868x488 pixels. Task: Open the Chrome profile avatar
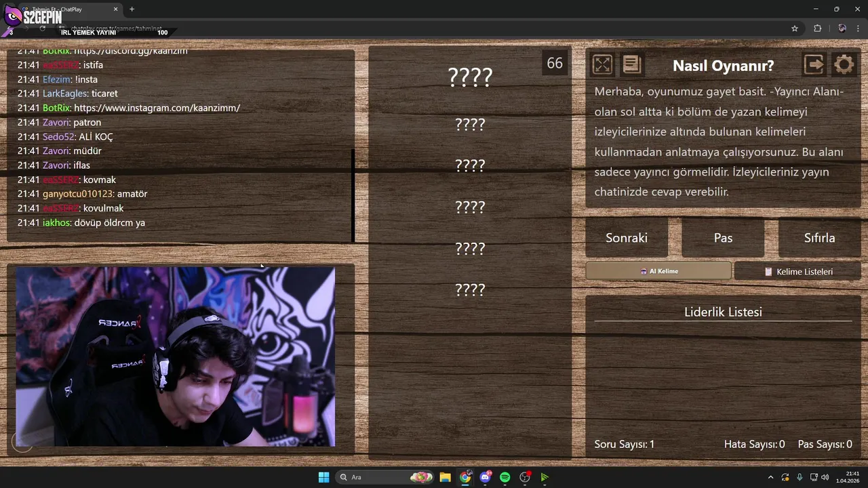pos(842,28)
